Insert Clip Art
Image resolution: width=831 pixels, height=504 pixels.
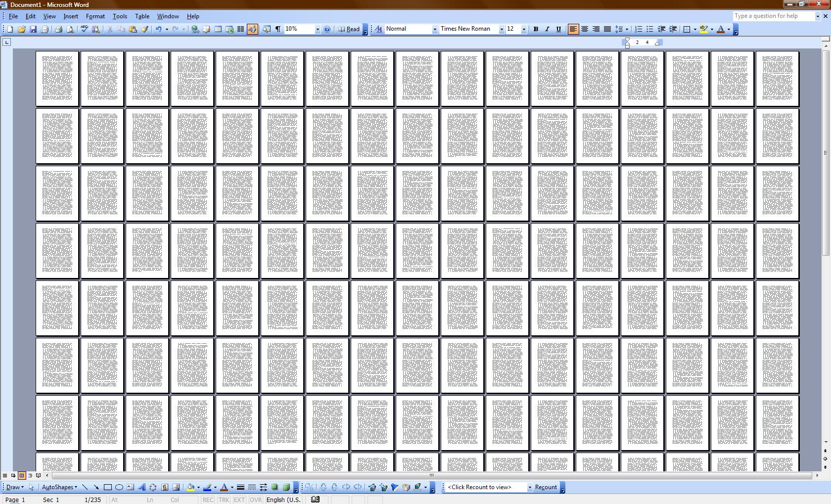(x=164, y=487)
